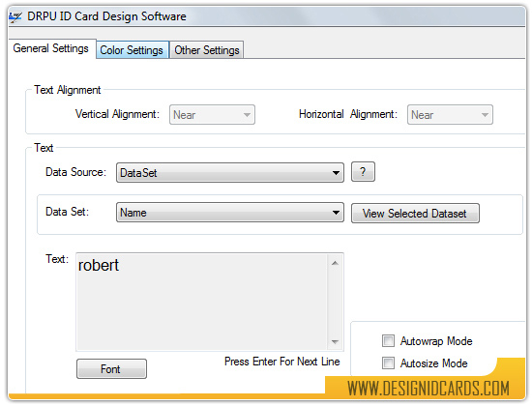This screenshot has height=406, width=532.
Task: Expand the Data Source DataSet dropdown
Action: [230, 173]
